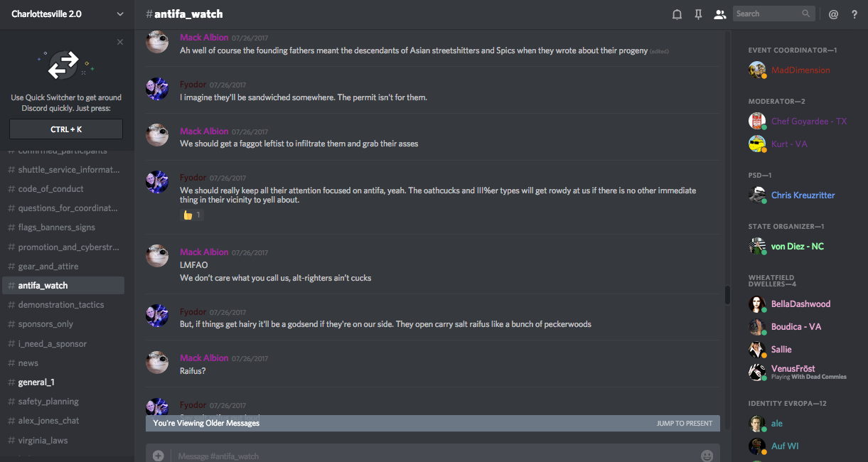Screen dimensions: 868x462
Task: Open the emoji picker
Action: pos(707,456)
